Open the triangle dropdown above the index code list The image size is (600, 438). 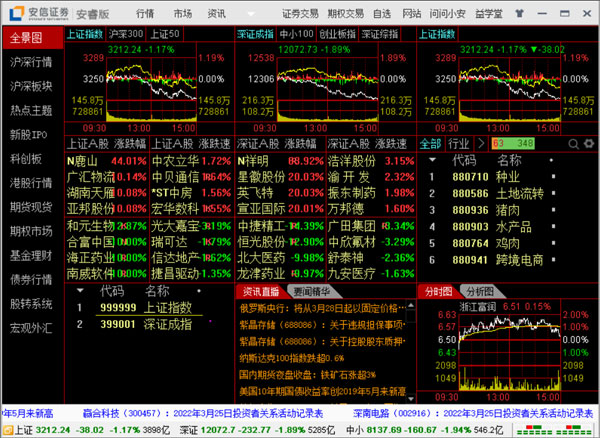(x=80, y=291)
